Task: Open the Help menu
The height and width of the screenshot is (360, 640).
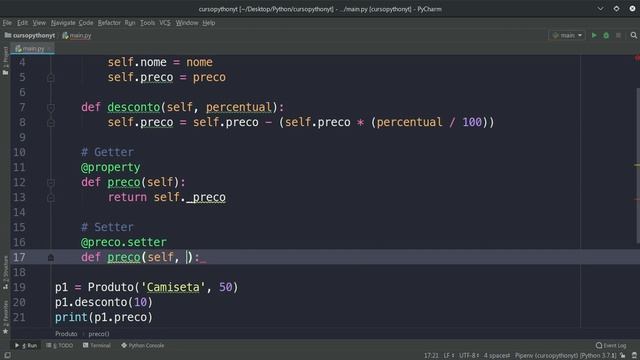Action: (209, 23)
